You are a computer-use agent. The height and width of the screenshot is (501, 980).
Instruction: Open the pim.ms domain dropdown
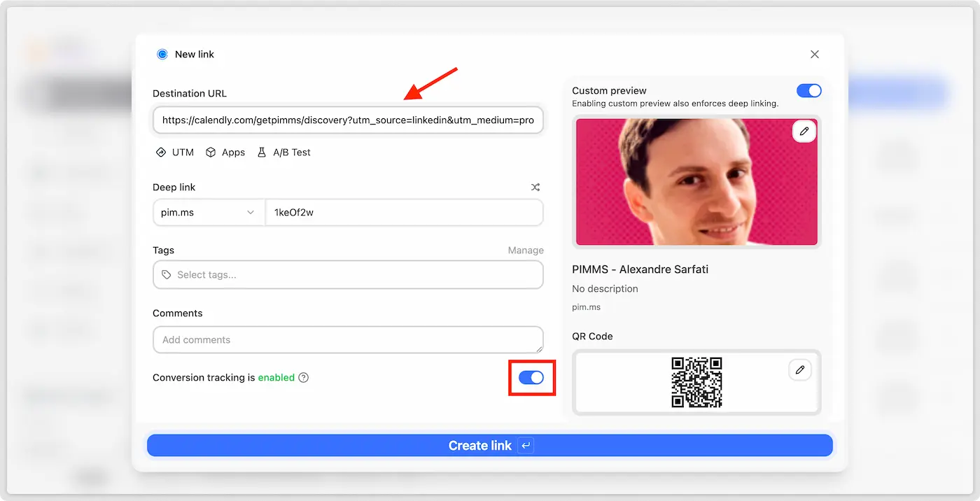coord(209,213)
